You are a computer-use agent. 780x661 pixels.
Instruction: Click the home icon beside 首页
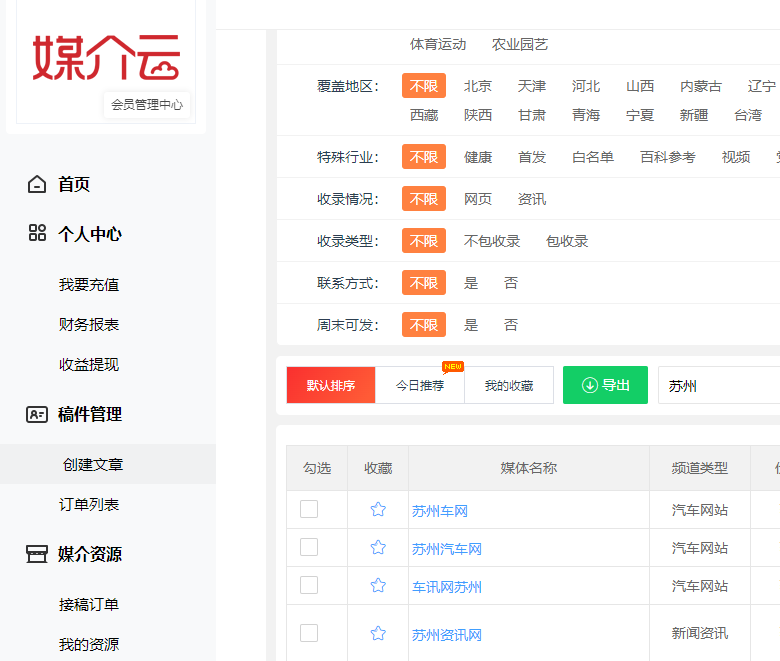click(x=37, y=184)
